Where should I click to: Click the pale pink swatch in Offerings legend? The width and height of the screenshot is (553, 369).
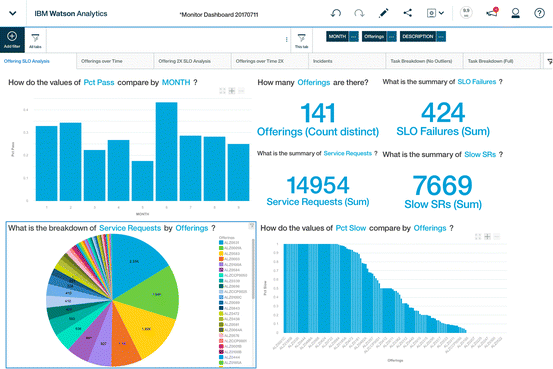221,335
